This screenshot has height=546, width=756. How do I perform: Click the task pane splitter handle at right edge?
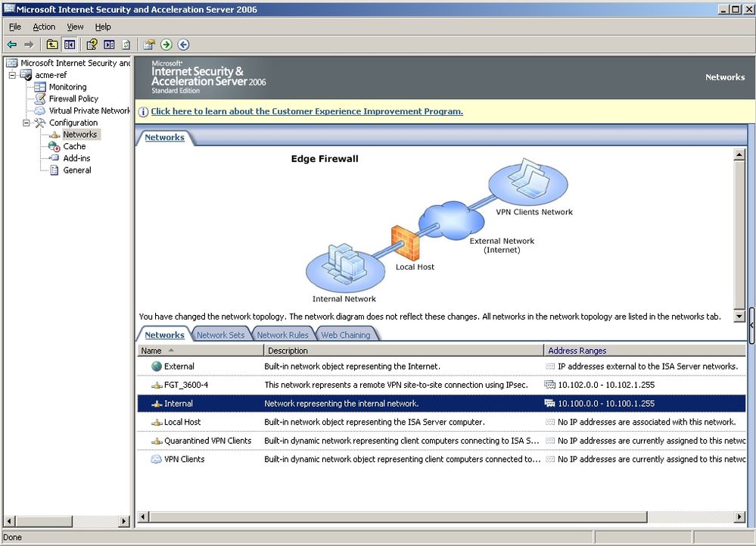click(751, 326)
